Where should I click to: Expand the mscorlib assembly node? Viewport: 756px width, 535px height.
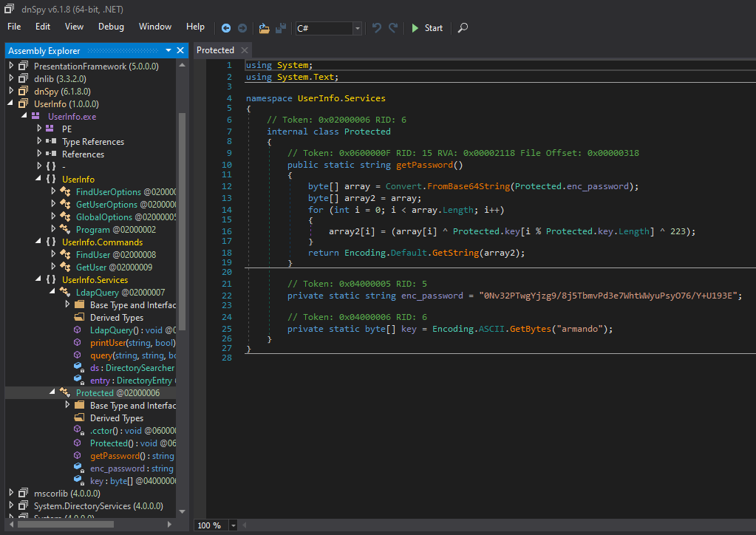click(11, 493)
